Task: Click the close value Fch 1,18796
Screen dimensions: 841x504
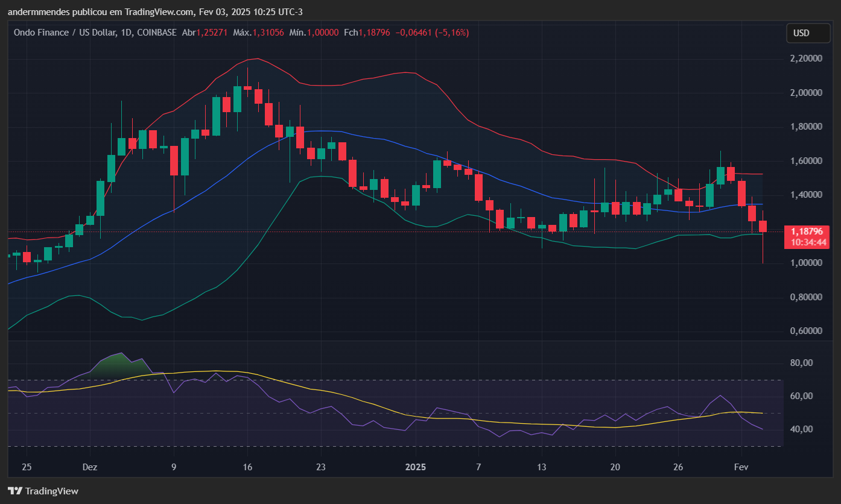Action: tap(367, 32)
